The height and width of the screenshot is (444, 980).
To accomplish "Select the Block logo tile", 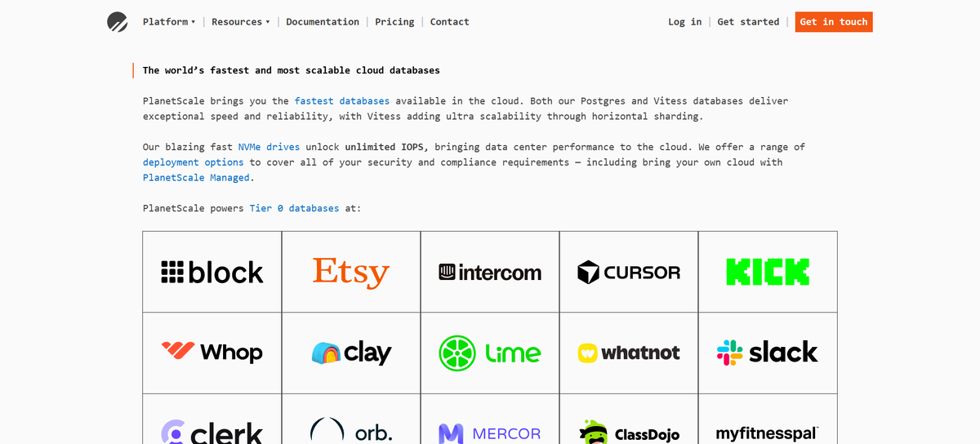I will 212,272.
